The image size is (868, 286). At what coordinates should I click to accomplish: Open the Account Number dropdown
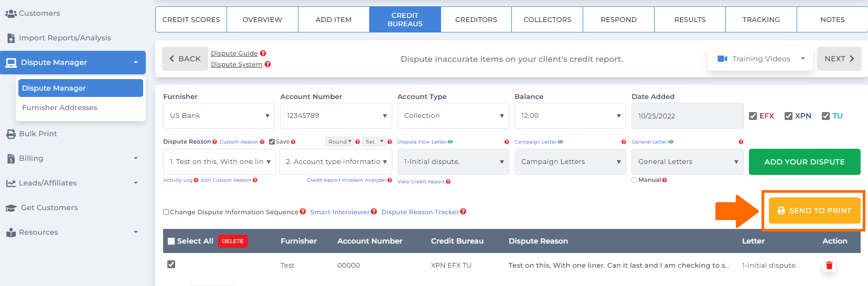tap(336, 116)
